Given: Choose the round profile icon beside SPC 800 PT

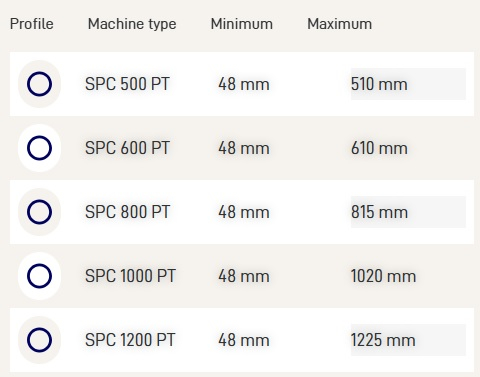Looking at the screenshot, I should click(x=39, y=212).
